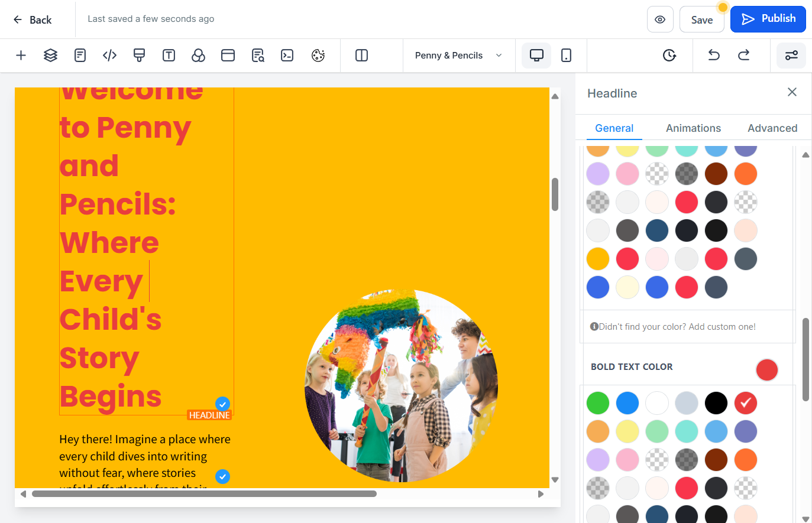Image resolution: width=812 pixels, height=523 pixels.
Task: Open the pages document icon
Action: pos(80,56)
